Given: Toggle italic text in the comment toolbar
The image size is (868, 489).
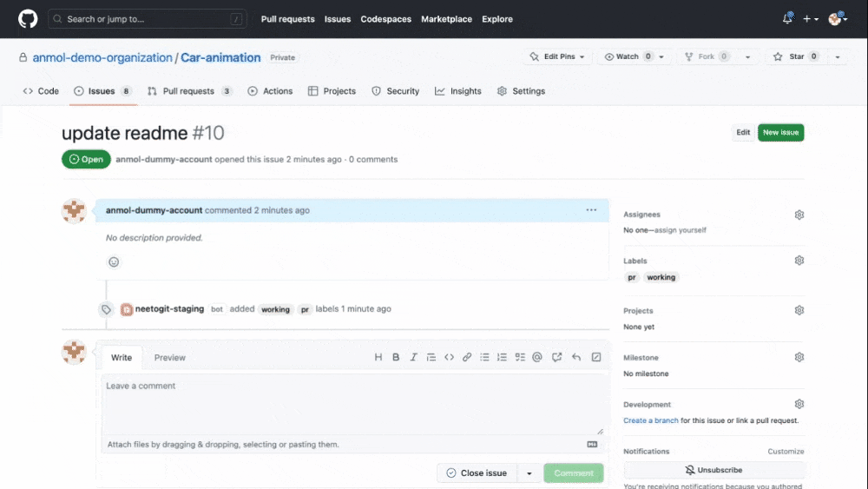Looking at the screenshot, I should tap(413, 357).
